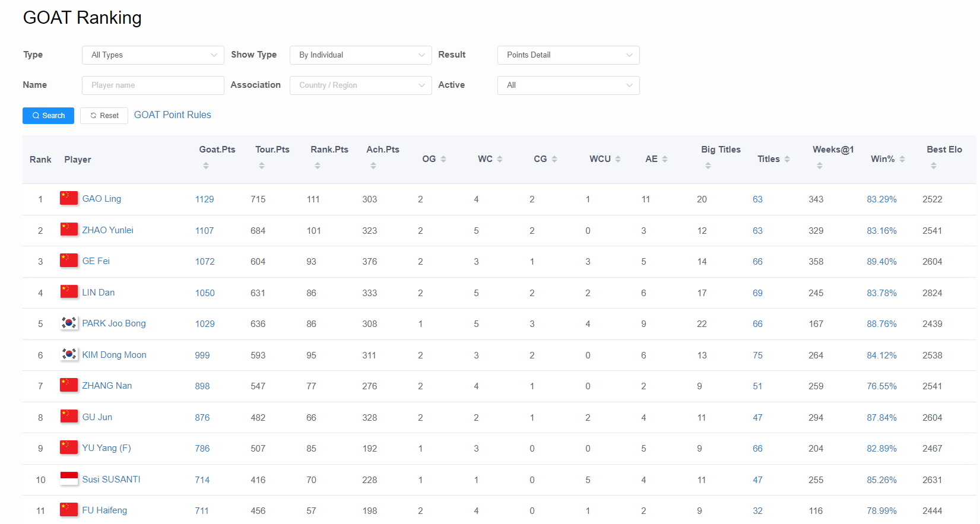Open YU Yang (F) player profile

[106, 448]
